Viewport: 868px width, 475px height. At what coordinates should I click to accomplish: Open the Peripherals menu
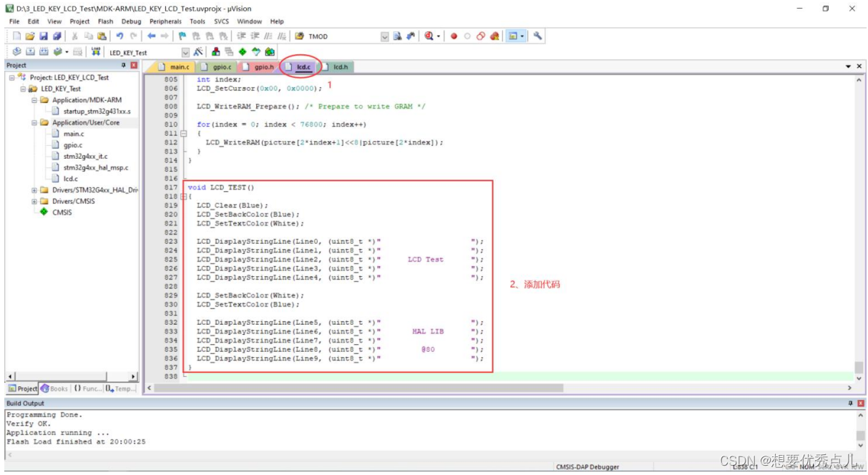(165, 21)
